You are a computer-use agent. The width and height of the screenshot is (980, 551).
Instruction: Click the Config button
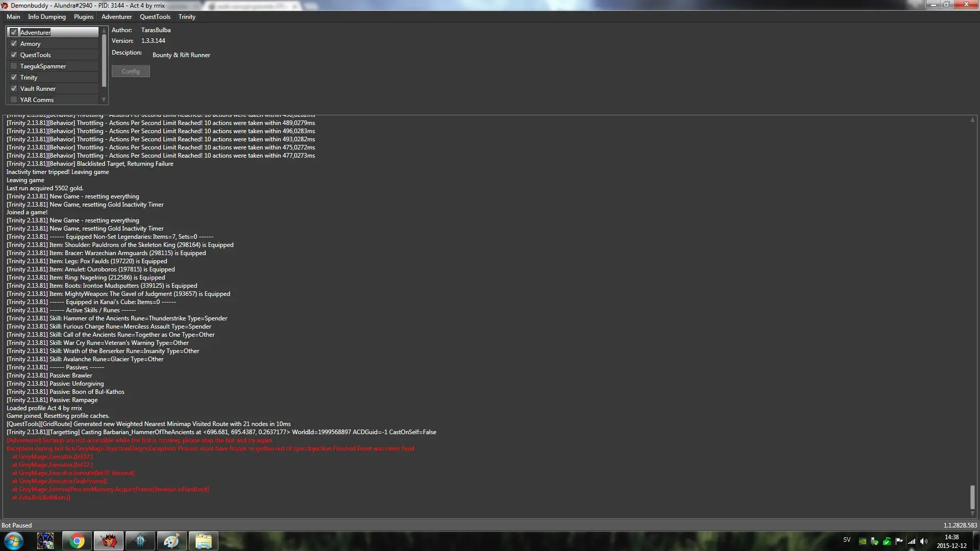tap(131, 71)
